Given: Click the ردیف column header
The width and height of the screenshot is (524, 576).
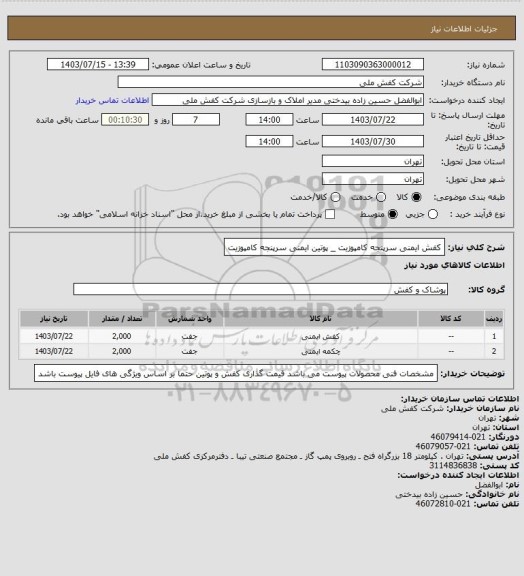Looking at the screenshot, I should coord(494,318).
